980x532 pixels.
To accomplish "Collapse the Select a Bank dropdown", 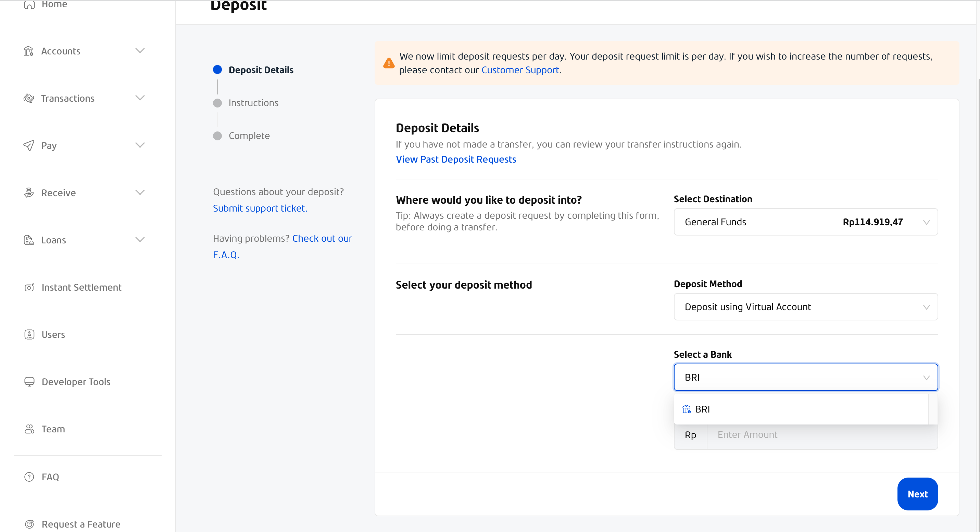I will pyautogui.click(x=805, y=377).
